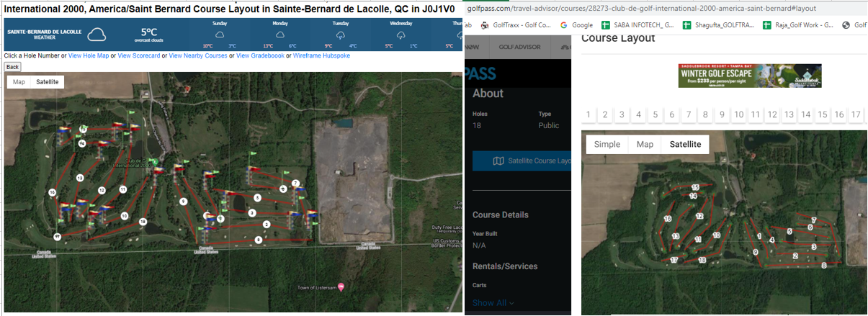Viewport: 868px width, 316px height.
Task: Expand Show All under Rentals/Services
Action: [x=493, y=303]
